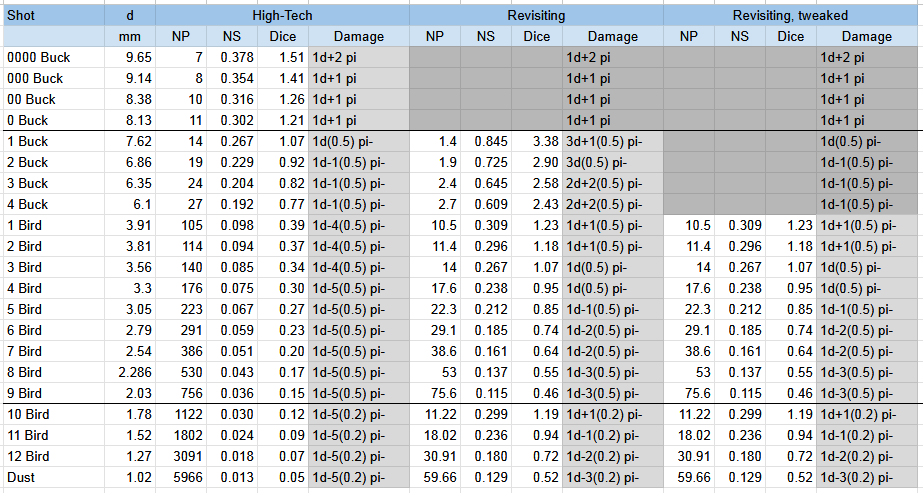Click the Revisiting NP header
This screenshot has height=493, width=923.
pyautogui.click(x=435, y=36)
